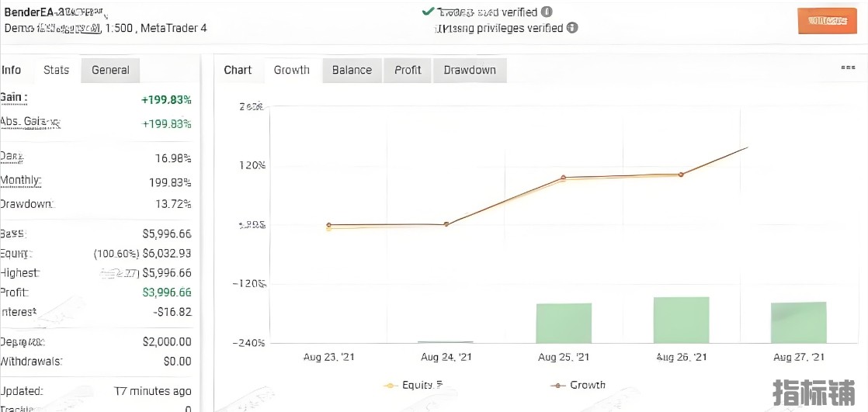Show the Balance chart tab
The width and height of the screenshot is (868, 412).
tap(352, 70)
